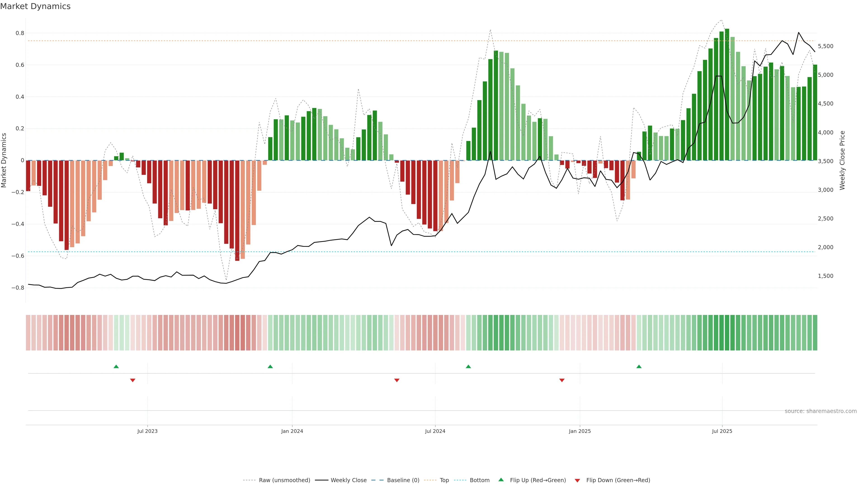Select red flip-down marker just before Jul 2023

[133, 380]
